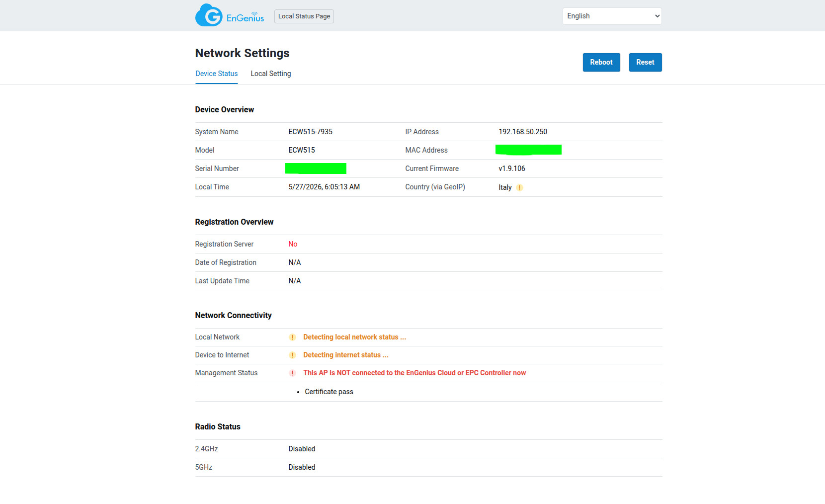Click the firmware version v1.9.106
Image resolution: width=825 pixels, height=504 pixels.
(x=512, y=168)
